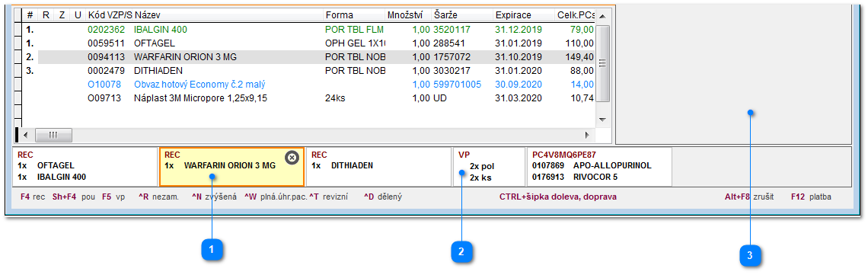Image resolution: width=868 pixels, height=275 pixels.
Task: Click the Alt+F8 zrušit hint
Action: (749, 197)
